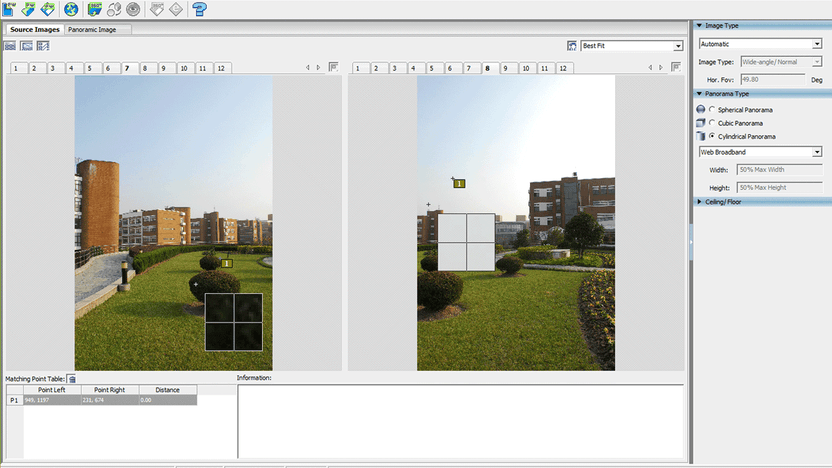
Task: Click the Information text box
Action: tap(461, 421)
